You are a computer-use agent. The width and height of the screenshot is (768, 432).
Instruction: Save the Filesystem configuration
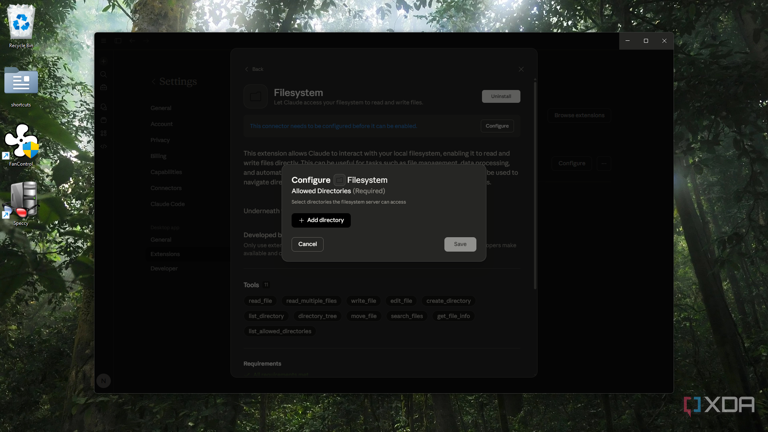pyautogui.click(x=460, y=244)
